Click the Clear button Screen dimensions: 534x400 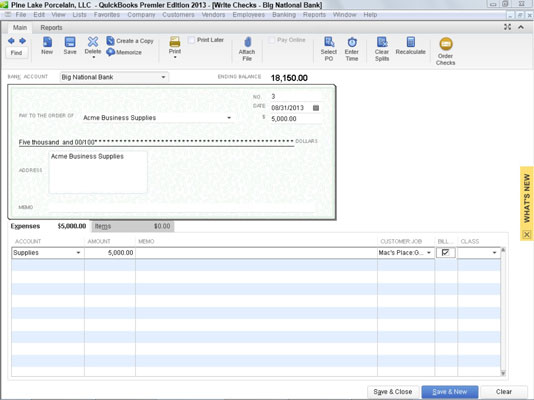click(x=504, y=392)
